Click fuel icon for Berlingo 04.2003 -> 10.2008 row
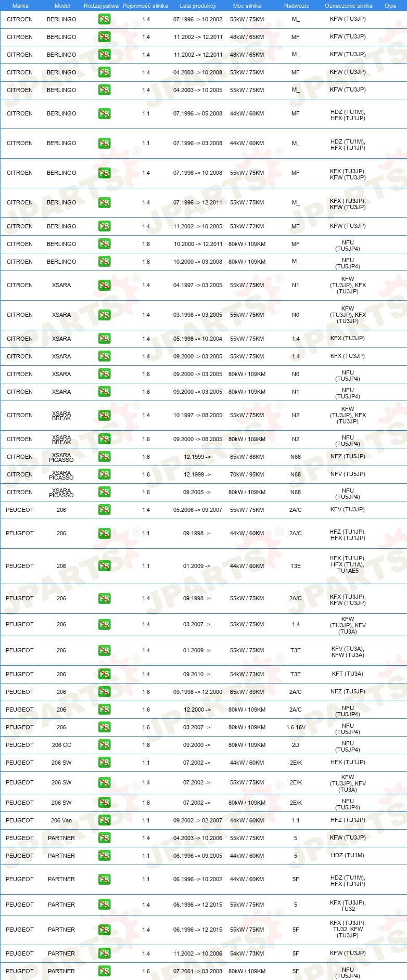This screenshot has width=407, height=980. [x=104, y=72]
